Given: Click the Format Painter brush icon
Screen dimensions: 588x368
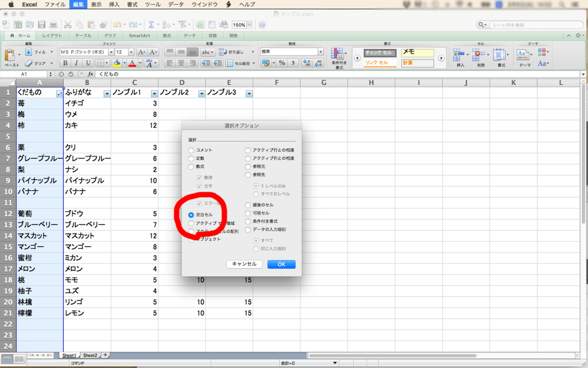Looking at the screenshot, I should point(103,25).
